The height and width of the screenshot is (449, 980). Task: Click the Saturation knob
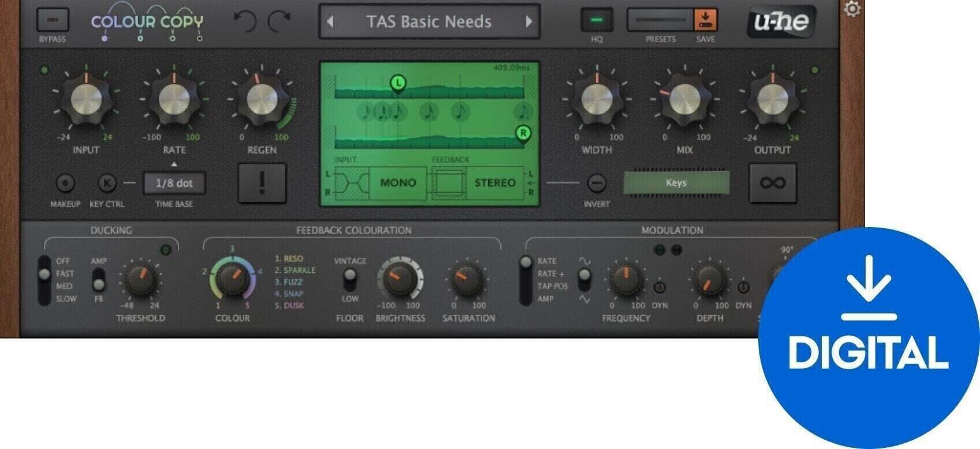[468, 279]
